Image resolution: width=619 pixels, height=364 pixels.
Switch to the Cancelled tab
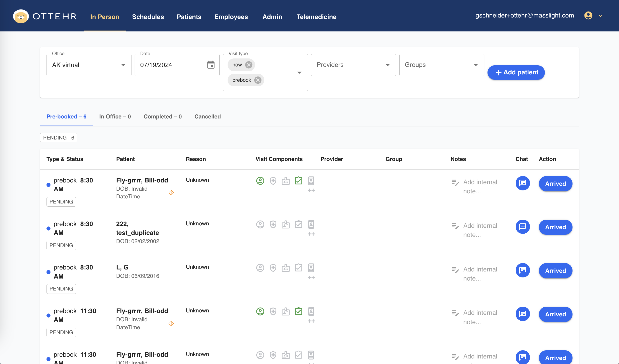click(207, 116)
